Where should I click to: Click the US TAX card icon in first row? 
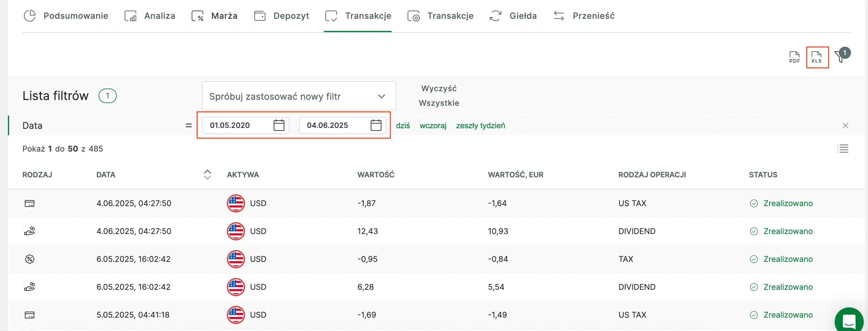[30, 203]
